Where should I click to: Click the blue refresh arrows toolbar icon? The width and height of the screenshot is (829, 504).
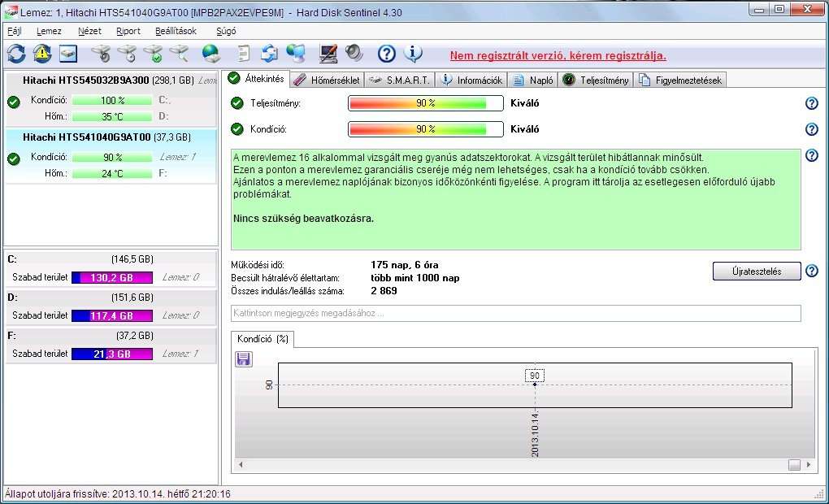[x=16, y=54]
